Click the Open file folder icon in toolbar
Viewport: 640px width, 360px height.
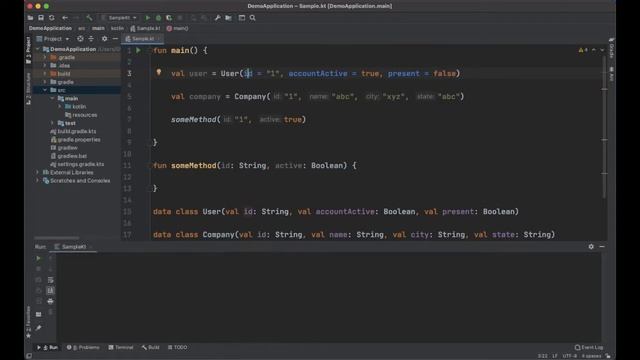[30, 18]
